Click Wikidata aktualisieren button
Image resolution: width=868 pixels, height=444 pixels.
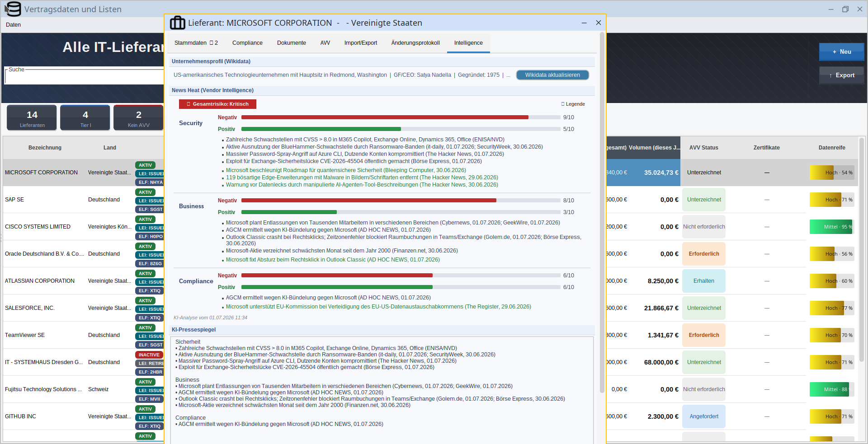click(552, 75)
